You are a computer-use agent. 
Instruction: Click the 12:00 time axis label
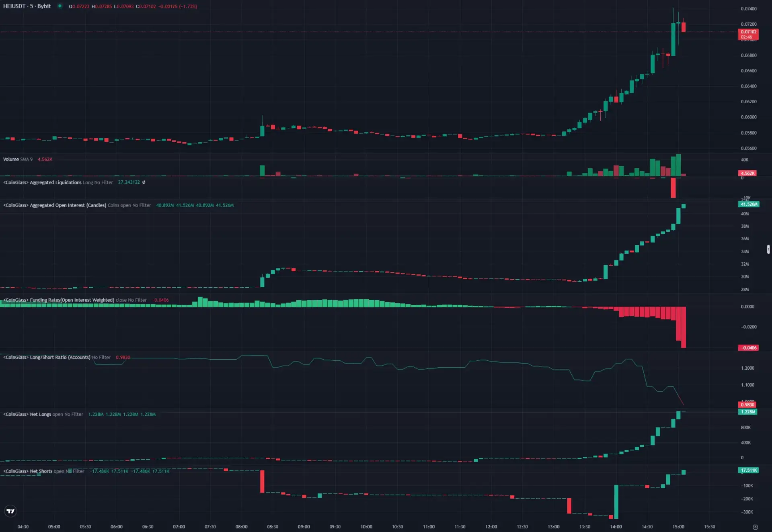coord(491,527)
